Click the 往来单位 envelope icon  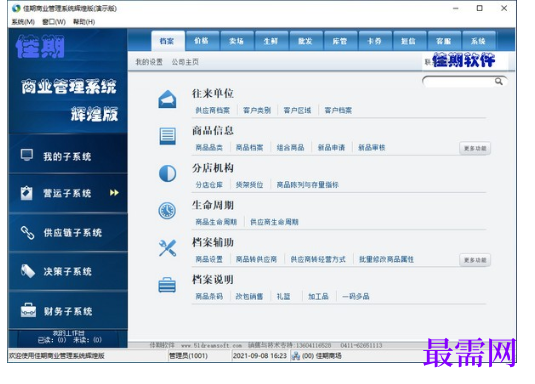coord(167,99)
